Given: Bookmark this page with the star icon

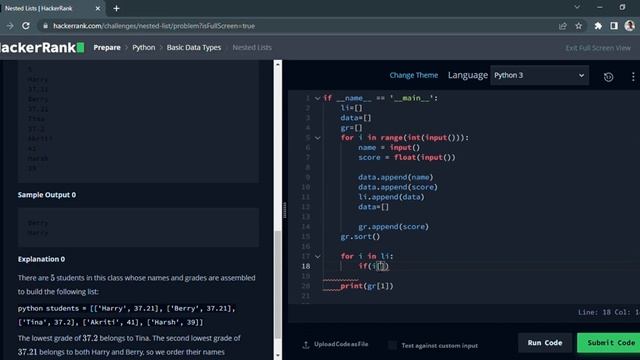Looking at the screenshot, I should tap(579, 26).
